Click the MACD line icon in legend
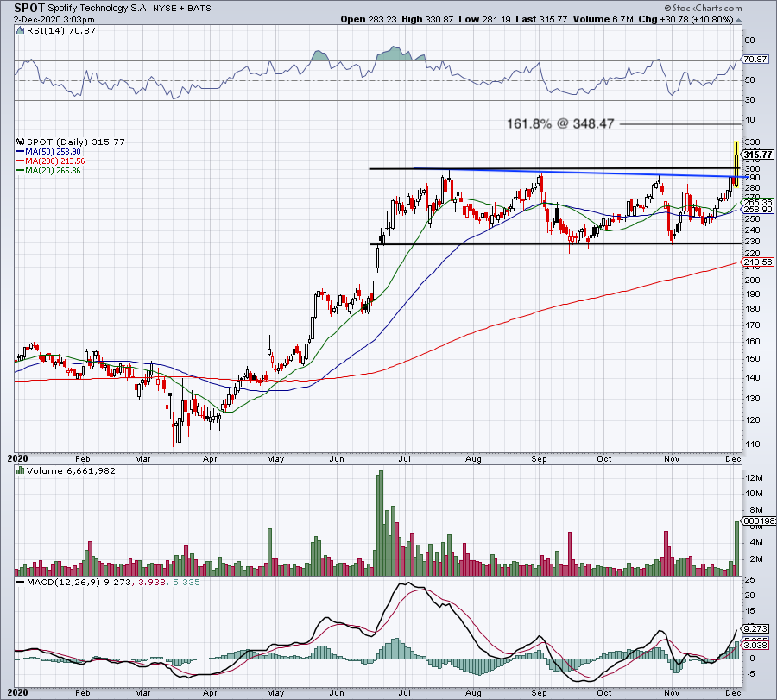777x700 pixels. pyautogui.click(x=21, y=582)
